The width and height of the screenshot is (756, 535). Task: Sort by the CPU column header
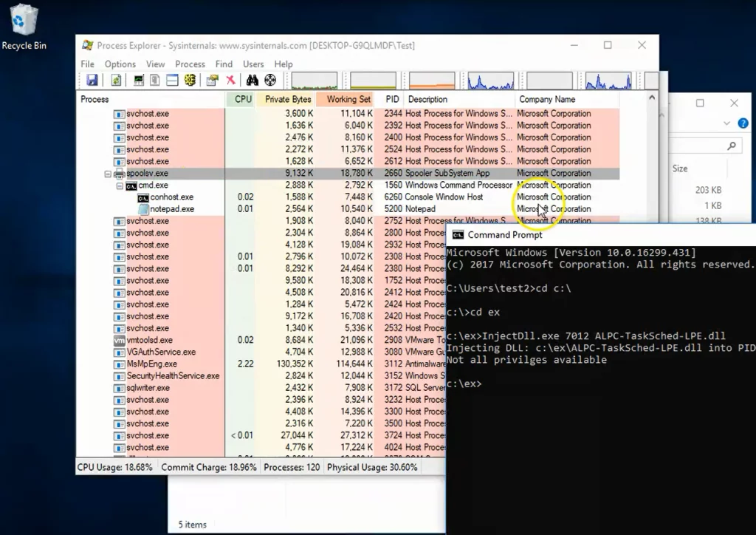point(241,99)
